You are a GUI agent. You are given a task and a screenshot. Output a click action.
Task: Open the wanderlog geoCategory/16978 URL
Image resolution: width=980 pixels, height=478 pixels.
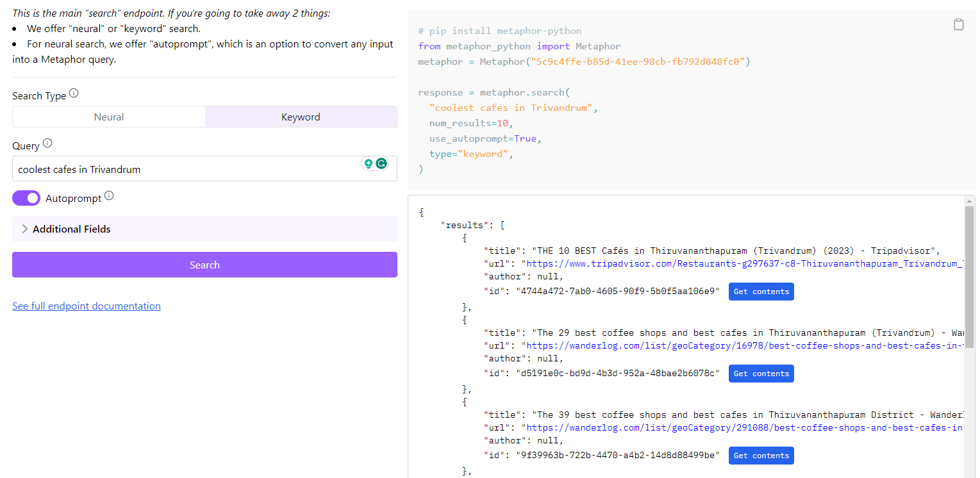742,345
